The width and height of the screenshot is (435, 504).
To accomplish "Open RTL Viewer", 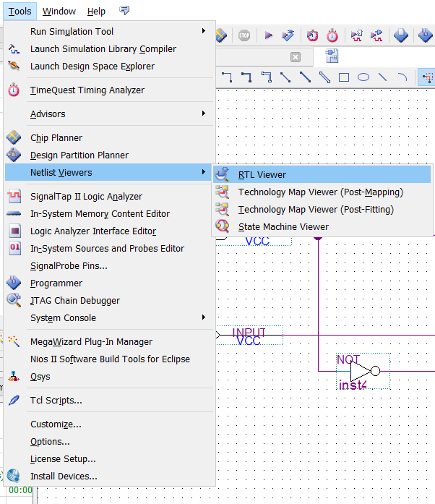I will point(322,174).
